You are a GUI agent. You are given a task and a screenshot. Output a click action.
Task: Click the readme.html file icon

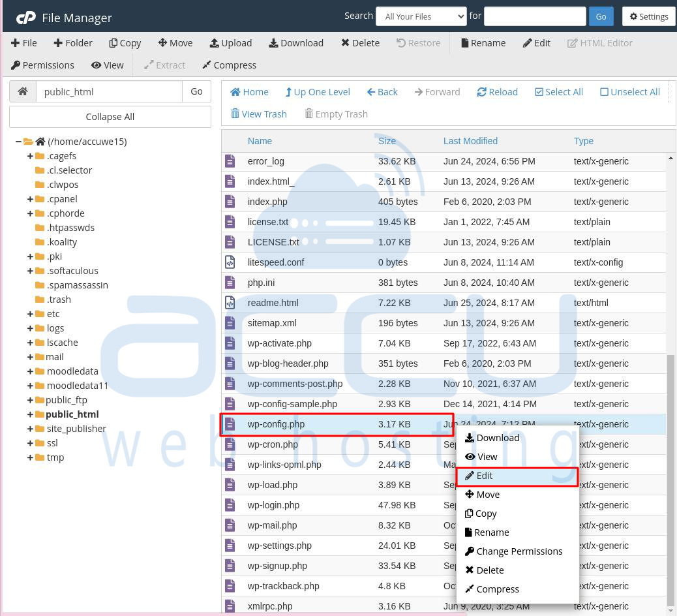tap(230, 303)
